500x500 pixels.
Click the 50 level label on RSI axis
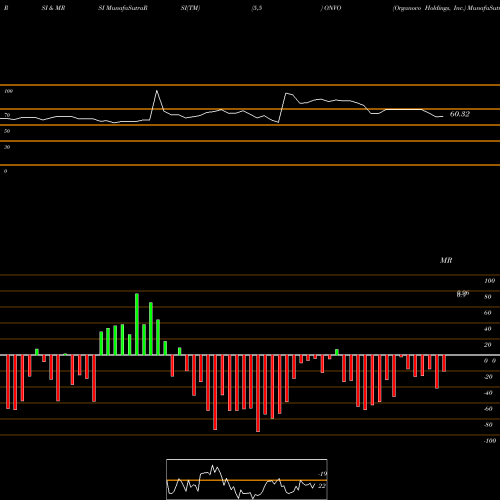pyautogui.click(x=7, y=131)
